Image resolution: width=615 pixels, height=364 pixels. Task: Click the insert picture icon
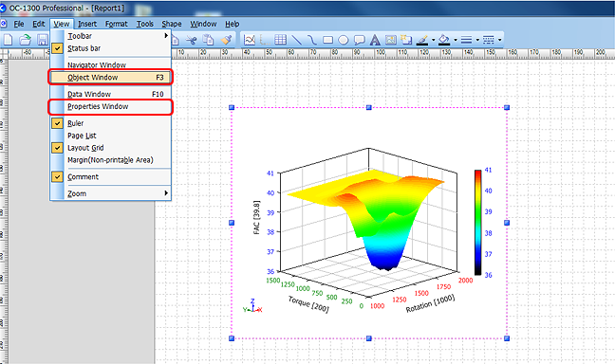click(x=391, y=40)
